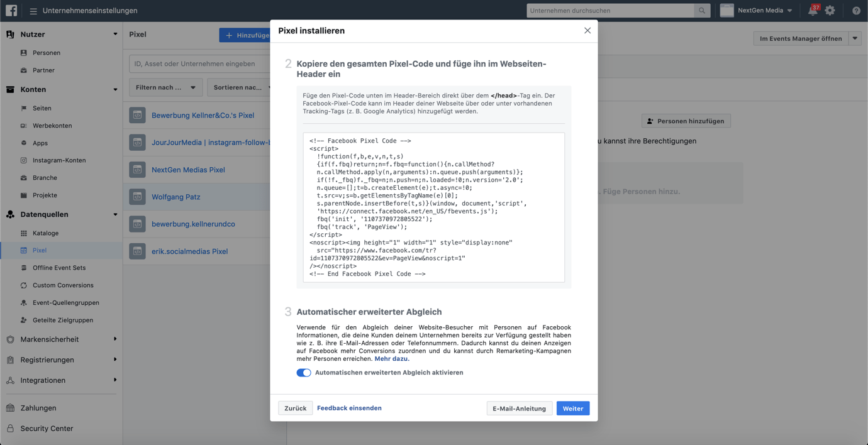The height and width of the screenshot is (445, 868).
Task: Go to Apps in the sidebar
Action: 40,143
